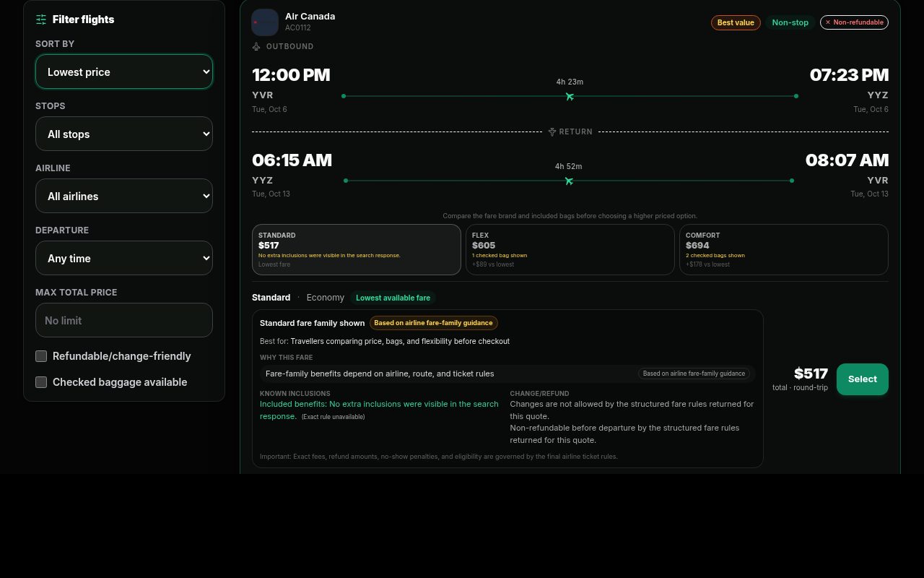Click the flight number AC0112
Screen dimensions: 924x578
coord(298,28)
